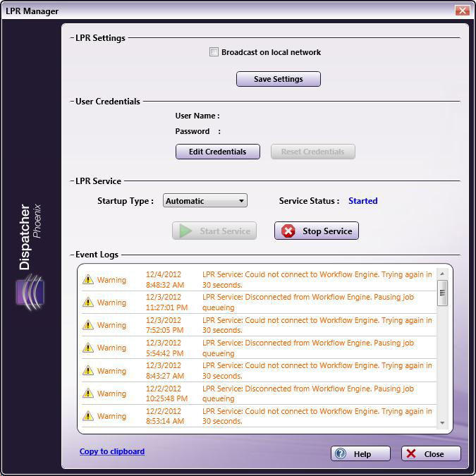
Task: Click warning icon for 12/4/2012 8:48:32 AM entry
Action: 88,279
